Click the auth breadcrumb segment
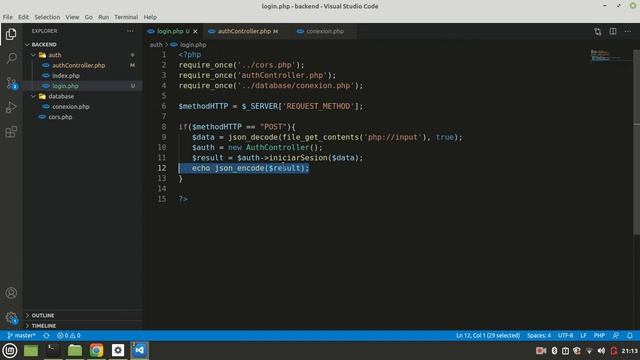This screenshot has width=640, height=360. [x=156, y=45]
